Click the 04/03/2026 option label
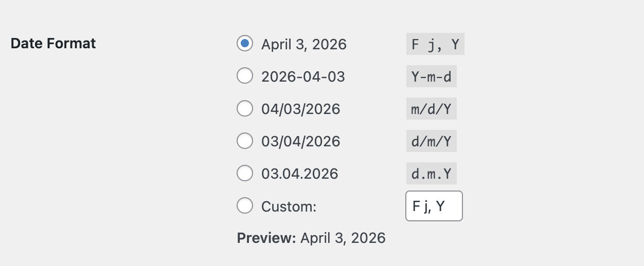The width and height of the screenshot is (644, 266). pyautogui.click(x=300, y=109)
